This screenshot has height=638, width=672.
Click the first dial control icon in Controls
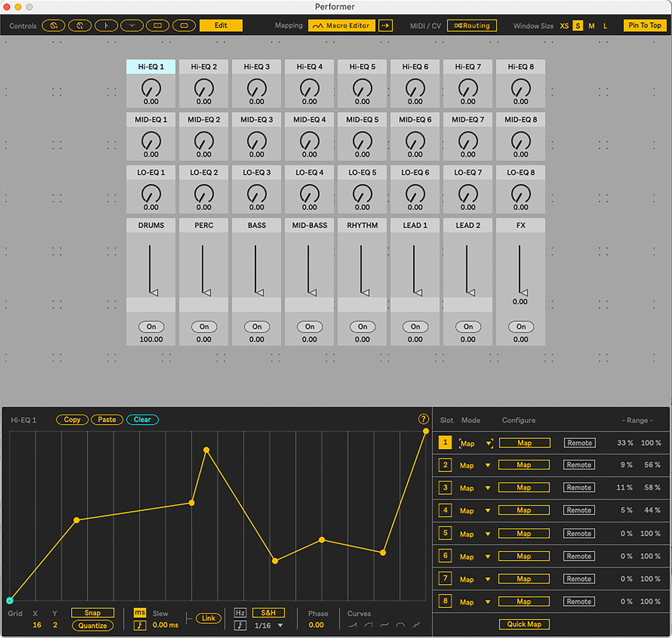pos(53,26)
